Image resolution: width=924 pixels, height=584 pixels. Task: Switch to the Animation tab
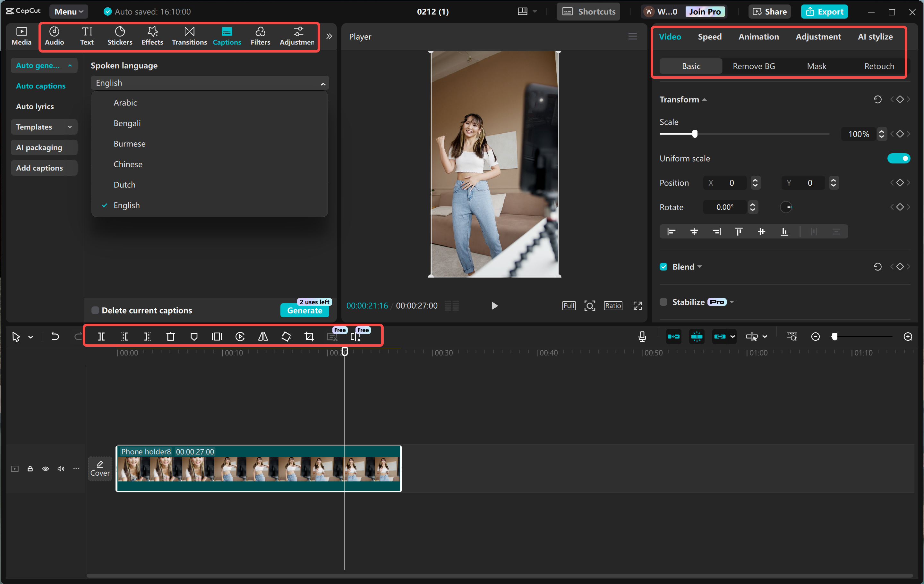coord(759,37)
